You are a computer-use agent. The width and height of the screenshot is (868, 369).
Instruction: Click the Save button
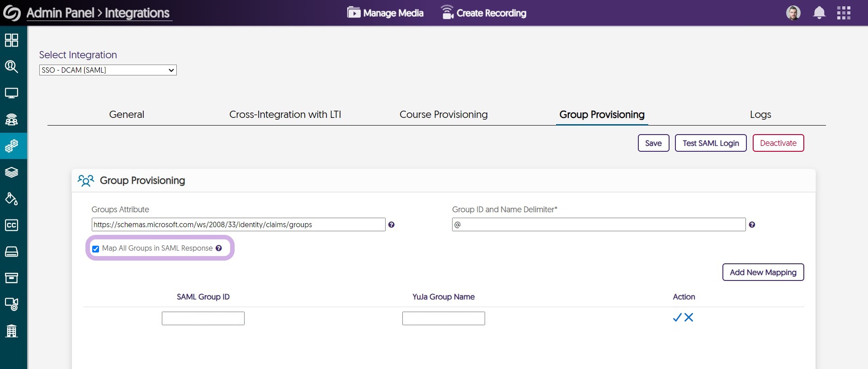653,143
